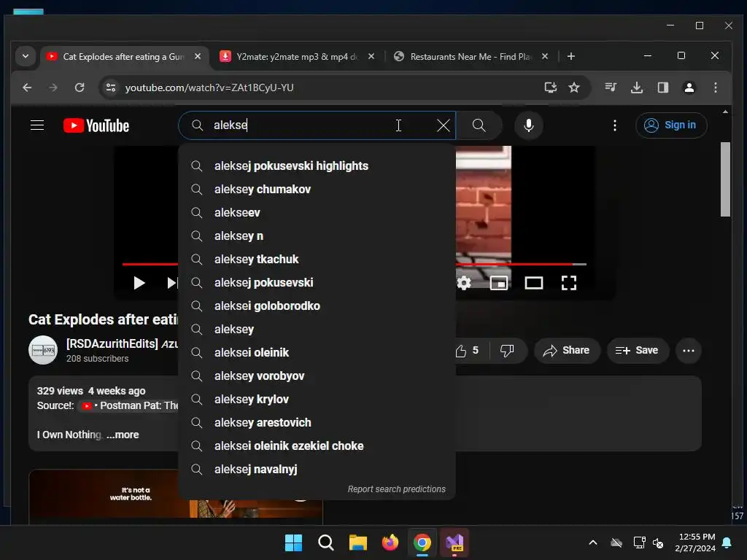This screenshot has width=747, height=560.
Task: Share the video
Action: click(x=566, y=351)
